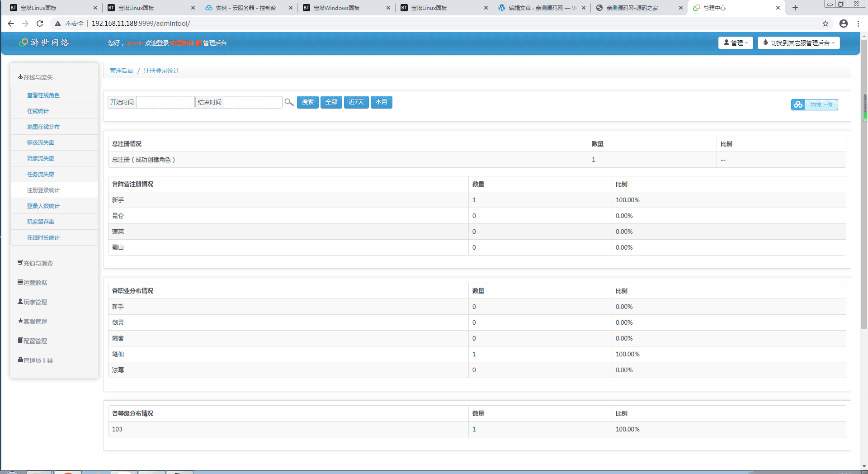Click the 刺客 row in profession table
Viewport: 868px width, 474px height.
[477, 338]
